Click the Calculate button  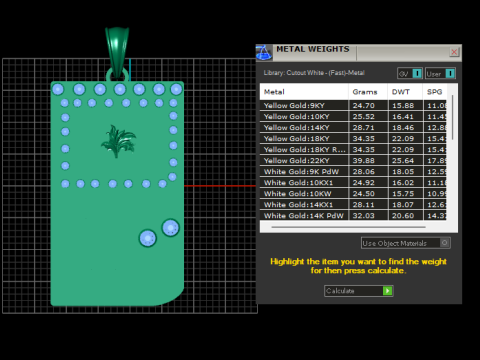click(x=359, y=291)
